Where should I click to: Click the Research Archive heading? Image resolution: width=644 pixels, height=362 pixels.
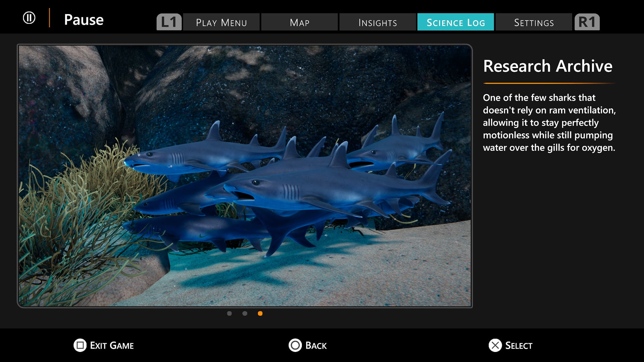(548, 66)
